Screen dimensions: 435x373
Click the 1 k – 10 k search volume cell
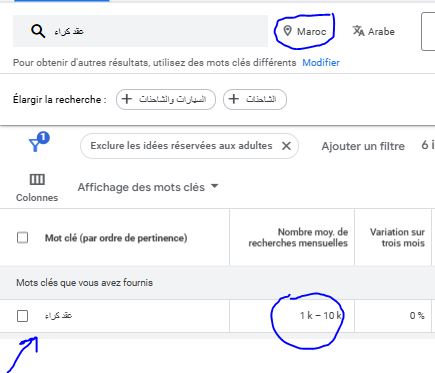tap(321, 316)
